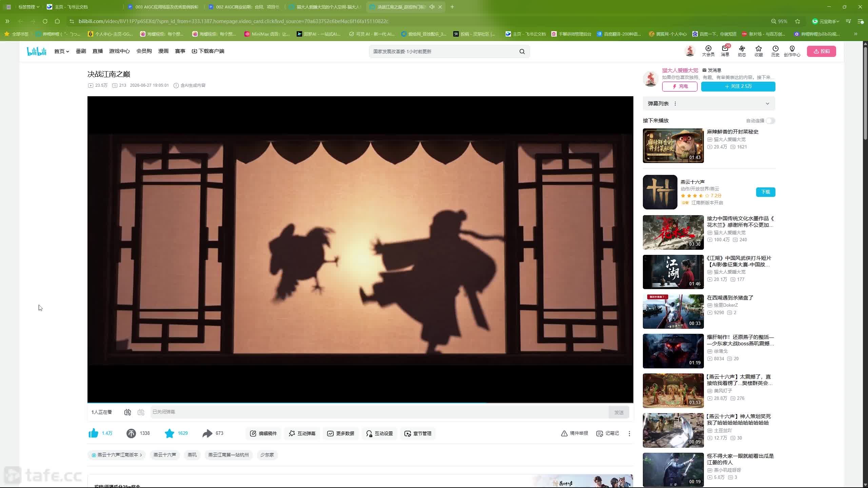868x488 pixels.
Task: Expand the 弹幕列表 chevron
Action: pyautogui.click(x=768, y=104)
